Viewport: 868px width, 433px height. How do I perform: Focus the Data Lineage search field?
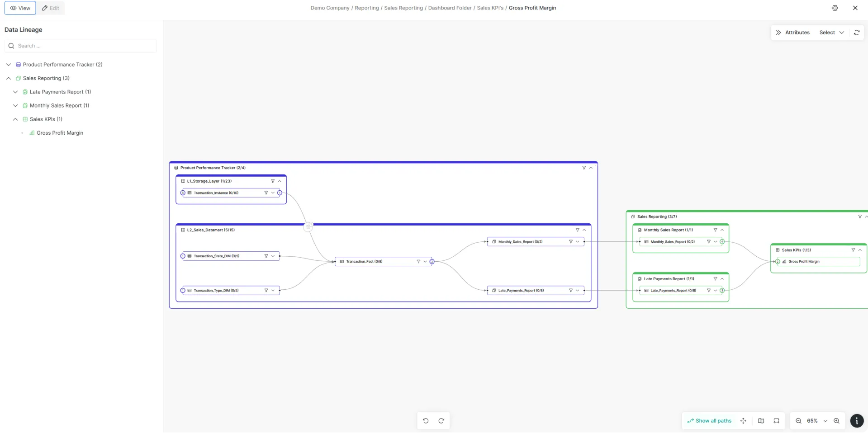pyautogui.click(x=81, y=46)
